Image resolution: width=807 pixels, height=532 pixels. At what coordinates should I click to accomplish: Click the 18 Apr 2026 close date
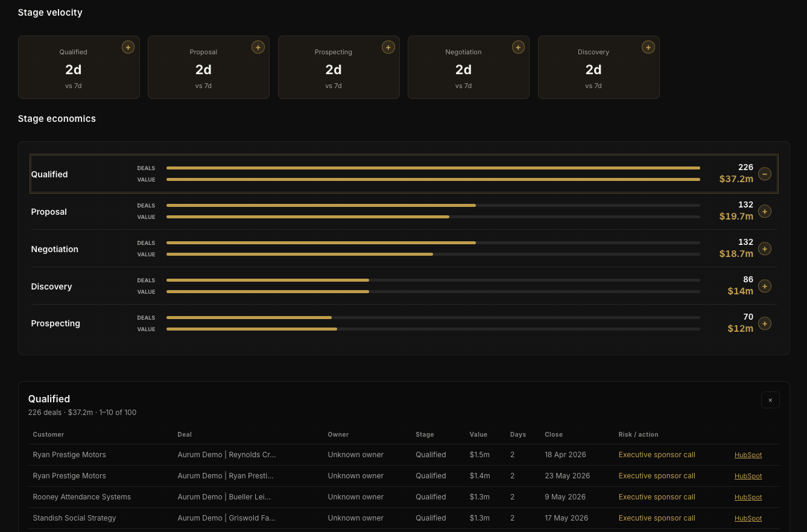565,455
